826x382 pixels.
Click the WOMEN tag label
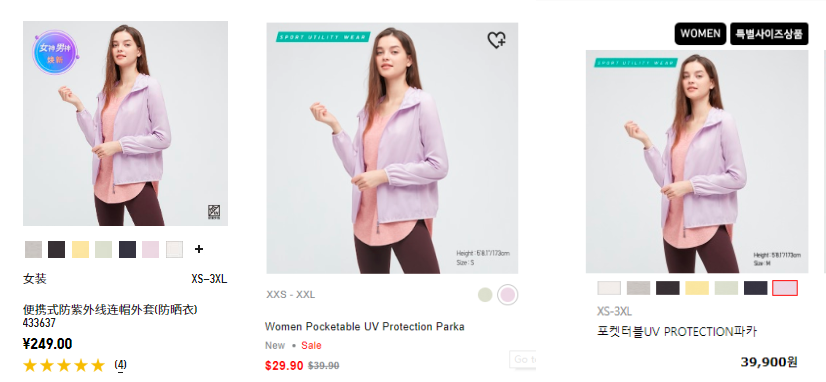(700, 34)
